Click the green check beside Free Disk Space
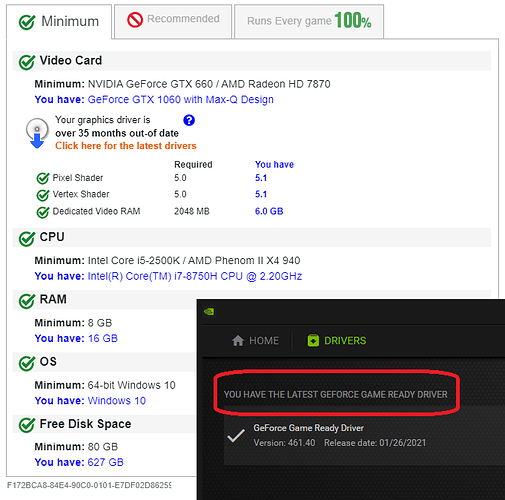The image size is (505, 500). 27,425
